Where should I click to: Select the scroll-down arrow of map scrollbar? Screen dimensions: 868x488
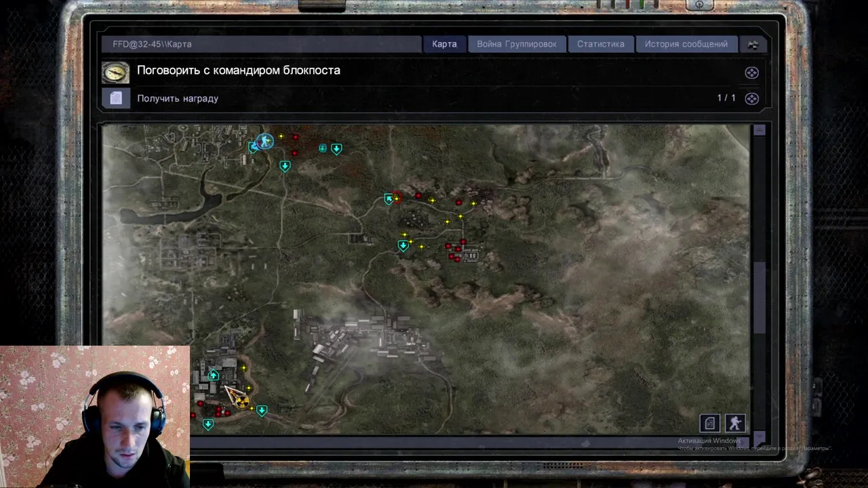pos(759,438)
